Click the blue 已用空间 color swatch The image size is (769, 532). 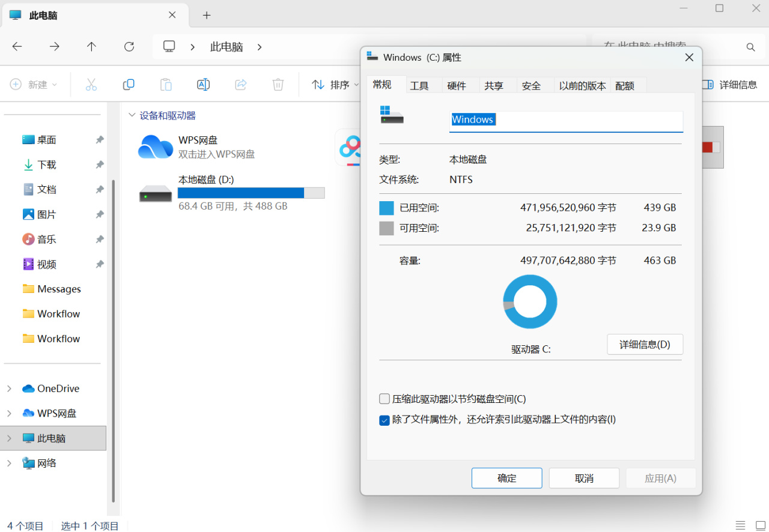[x=387, y=208]
